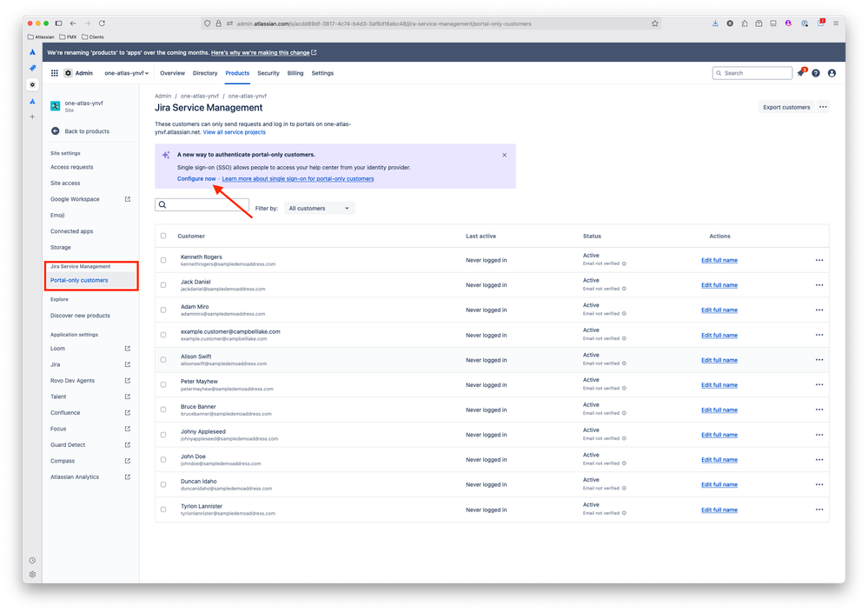
Task: Click the clock icon in left rail
Action: 32,560
